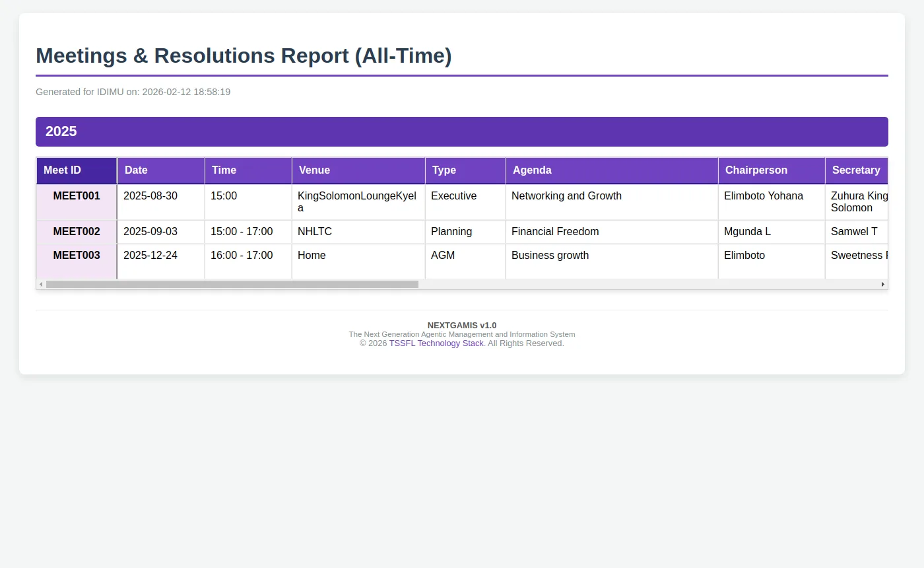Click chairperson Elimboto in MEET003 row
This screenshot has height=568, width=924.
tap(744, 256)
